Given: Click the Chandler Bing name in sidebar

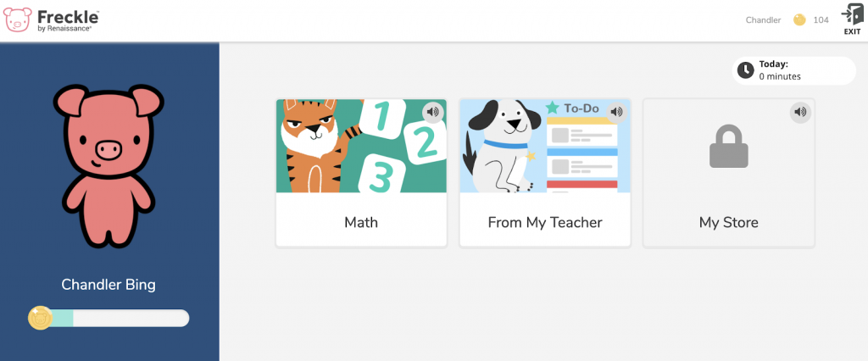Looking at the screenshot, I should pyautogui.click(x=108, y=285).
